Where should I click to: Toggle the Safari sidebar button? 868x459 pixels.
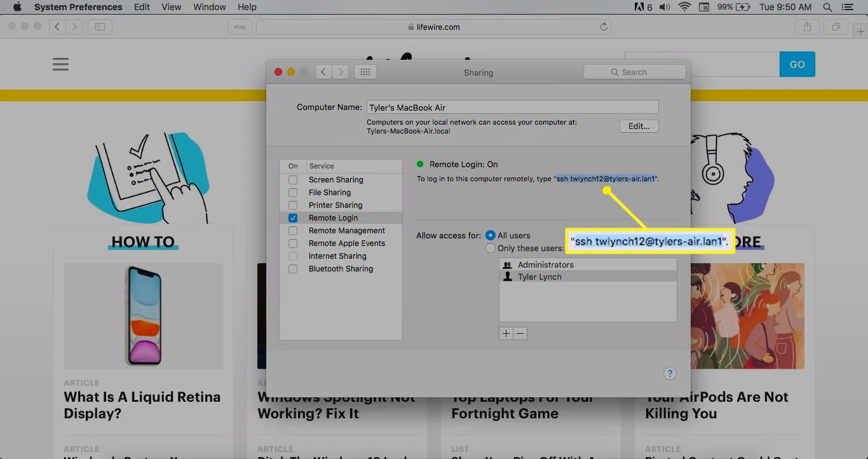tap(100, 27)
